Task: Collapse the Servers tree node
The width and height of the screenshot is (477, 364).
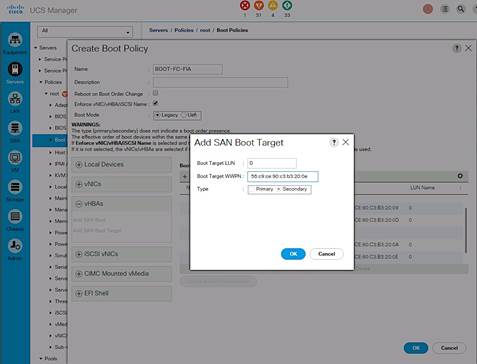Action: coord(35,48)
